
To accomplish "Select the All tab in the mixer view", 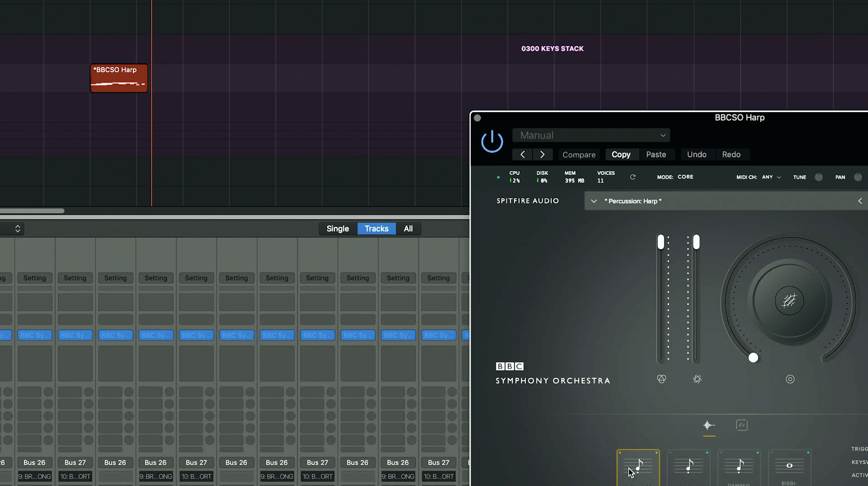I will coord(408,228).
